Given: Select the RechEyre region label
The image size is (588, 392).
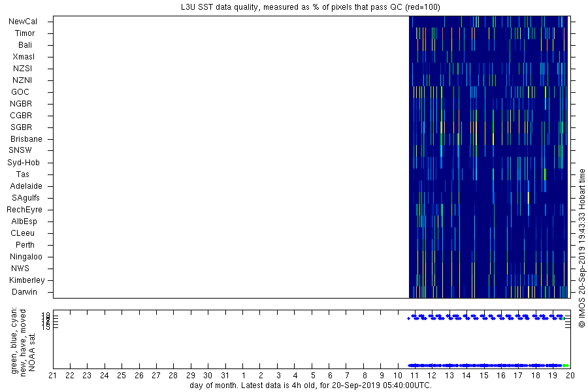Looking at the screenshot, I should (x=24, y=209).
